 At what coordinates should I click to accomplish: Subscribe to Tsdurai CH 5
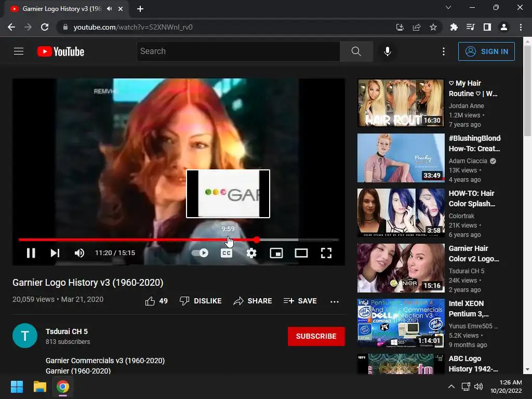pos(316,336)
